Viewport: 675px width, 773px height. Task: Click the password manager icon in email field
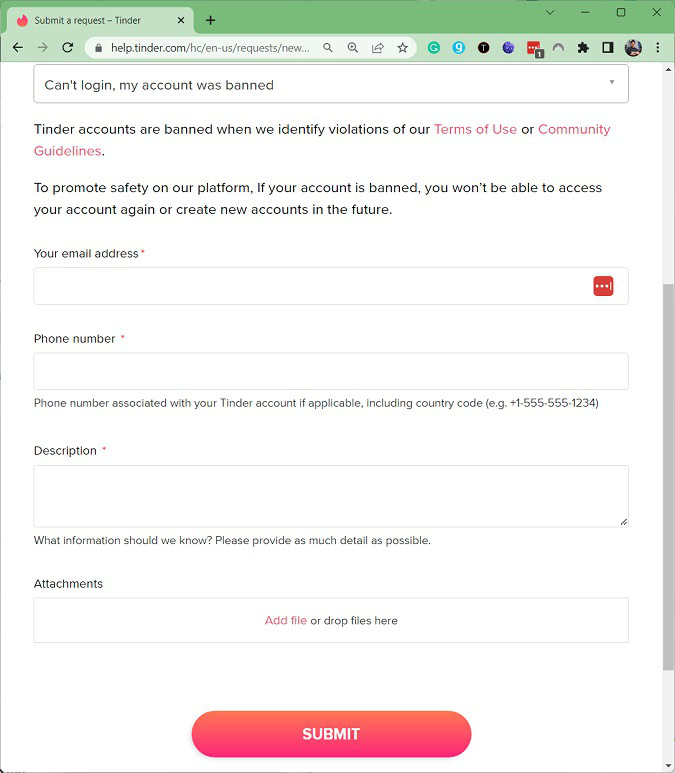603,286
